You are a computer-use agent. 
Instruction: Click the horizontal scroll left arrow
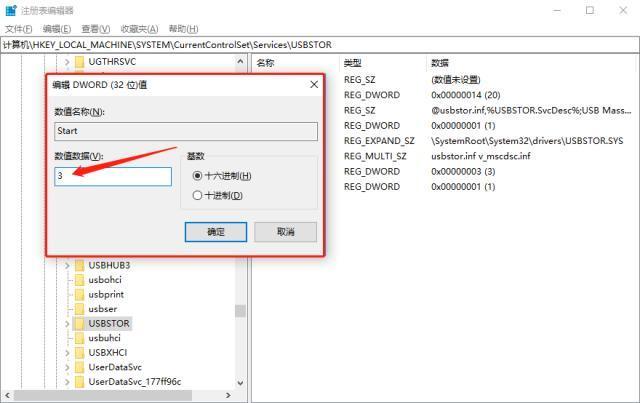click(x=7, y=395)
